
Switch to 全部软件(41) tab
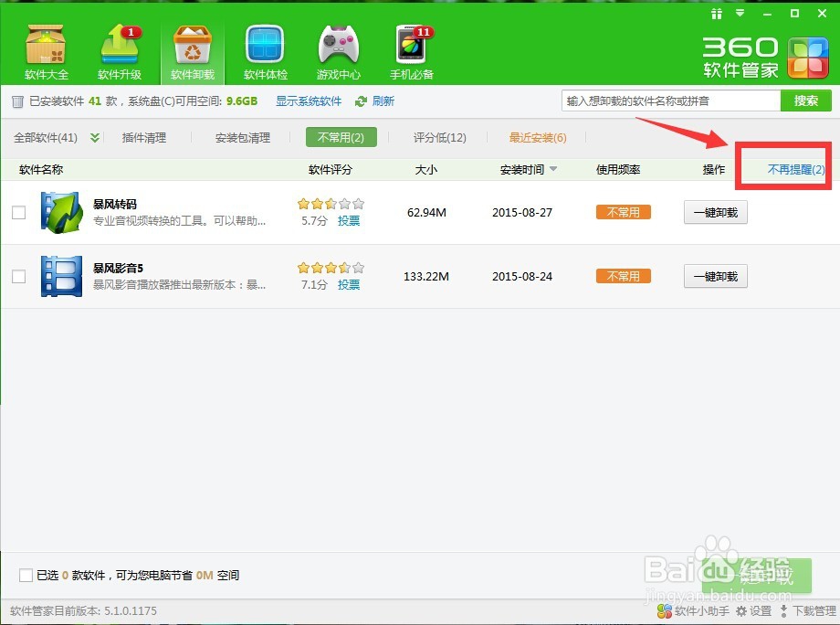tap(46, 138)
